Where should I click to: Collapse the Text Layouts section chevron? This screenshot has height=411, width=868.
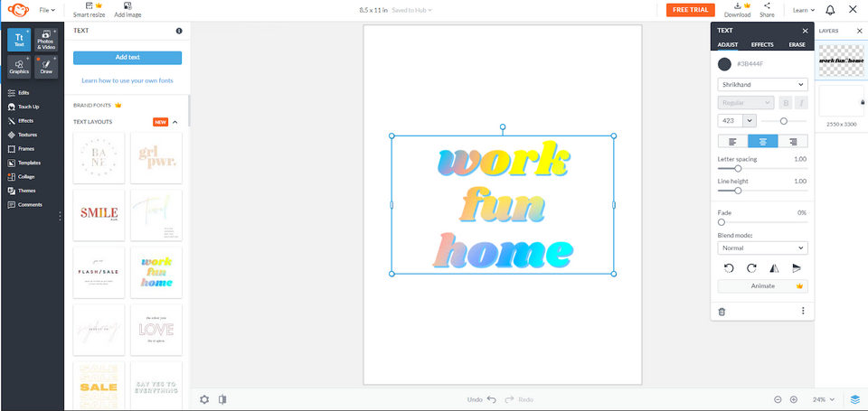(x=175, y=122)
